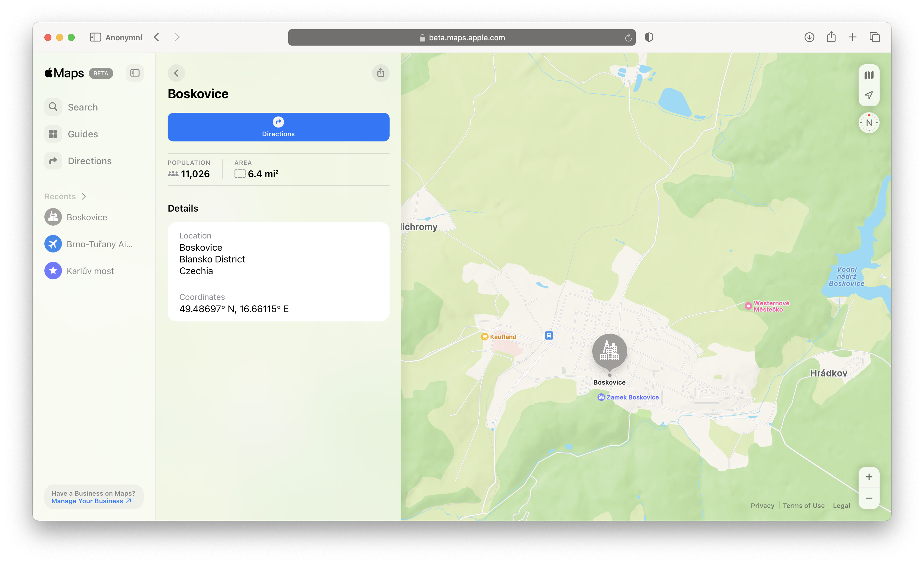Go back using the place card back chevron
924x564 pixels.
pyautogui.click(x=177, y=73)
